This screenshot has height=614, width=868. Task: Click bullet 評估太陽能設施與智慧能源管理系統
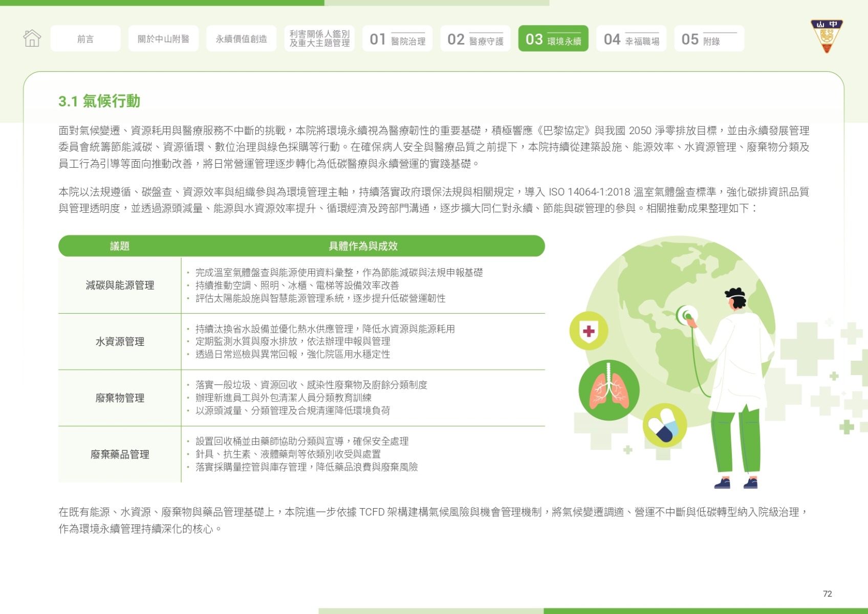(320, 298)
